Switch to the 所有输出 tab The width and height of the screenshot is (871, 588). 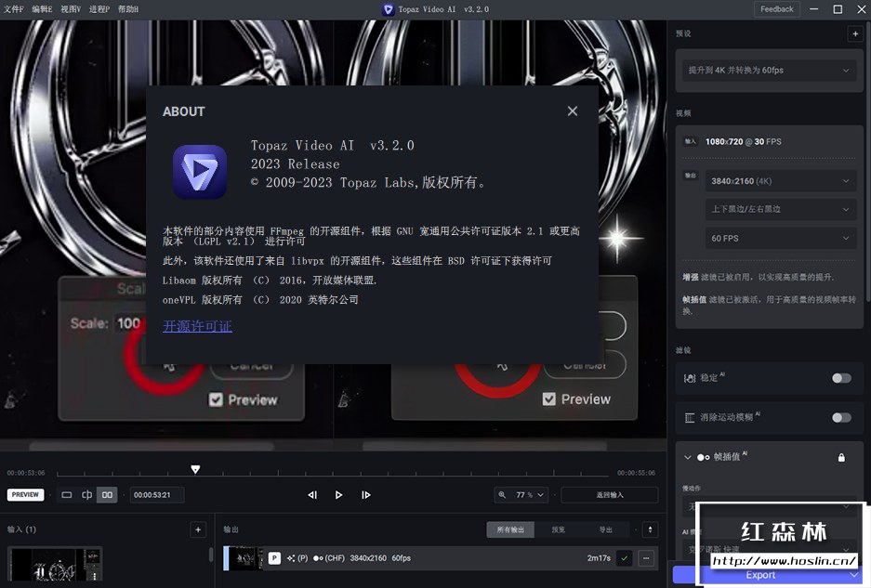click(x=510, y=529)
